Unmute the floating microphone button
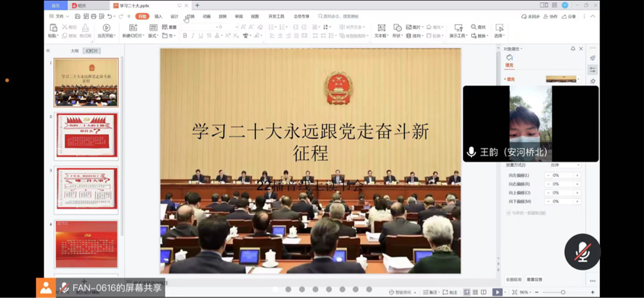 click(x=582, y=252)
